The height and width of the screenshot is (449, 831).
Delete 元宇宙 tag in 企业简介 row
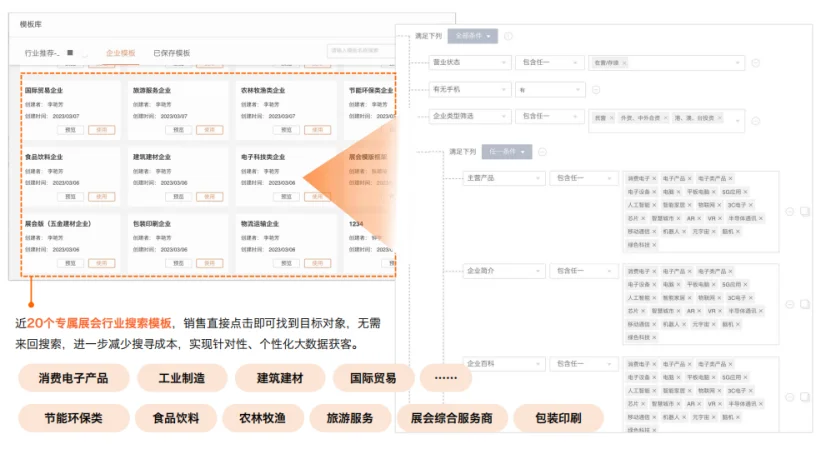coord(713,324)
